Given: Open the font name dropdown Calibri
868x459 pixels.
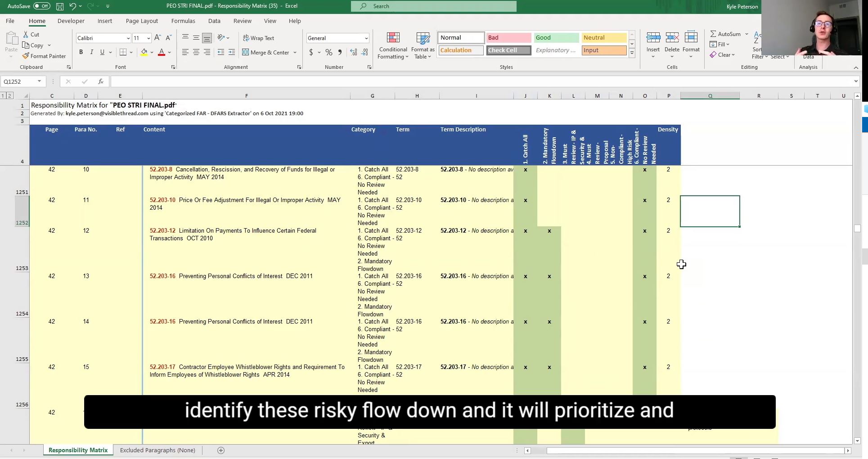Looking at the screenshot, I should [128, 38].
